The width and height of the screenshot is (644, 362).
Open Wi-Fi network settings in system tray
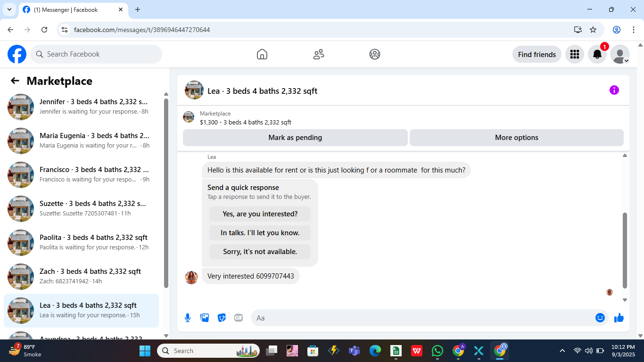(577, 351)
